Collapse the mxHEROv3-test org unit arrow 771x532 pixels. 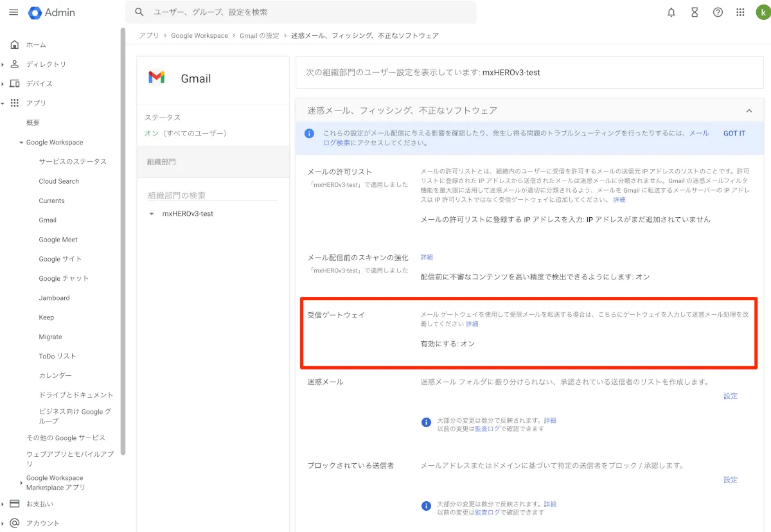click(152, 214)
